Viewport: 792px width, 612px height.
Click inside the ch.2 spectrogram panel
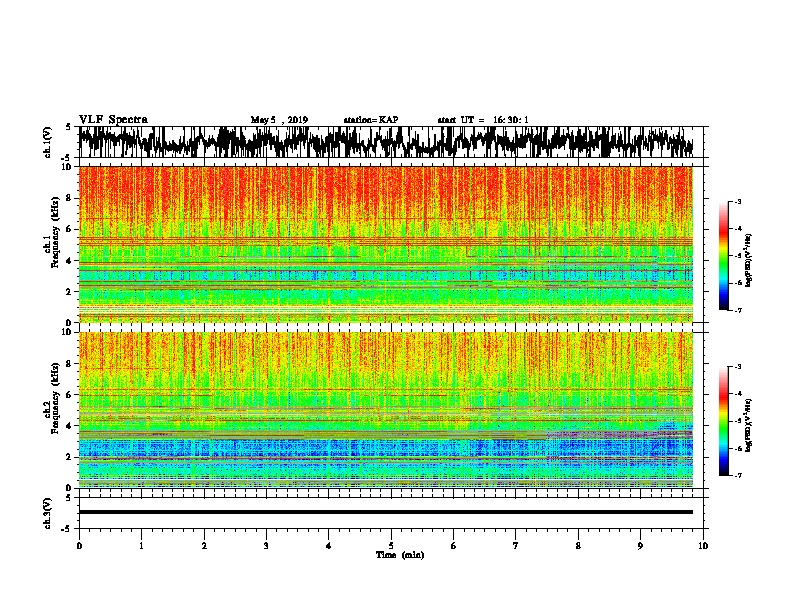[386, 410]
